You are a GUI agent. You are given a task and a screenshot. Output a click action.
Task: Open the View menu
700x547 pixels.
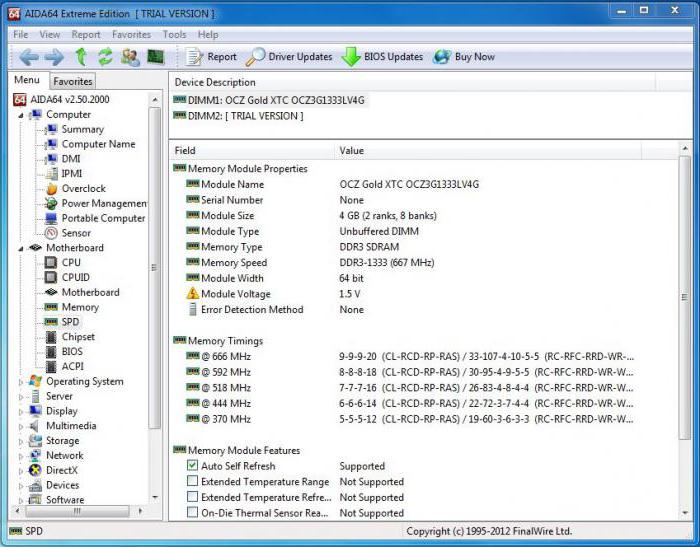[50, 35]
